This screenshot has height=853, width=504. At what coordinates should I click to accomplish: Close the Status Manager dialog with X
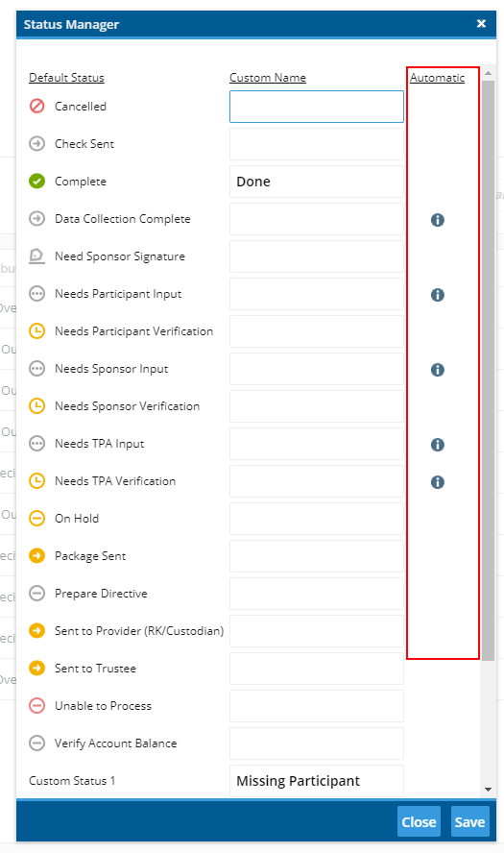tap(481, 23)
